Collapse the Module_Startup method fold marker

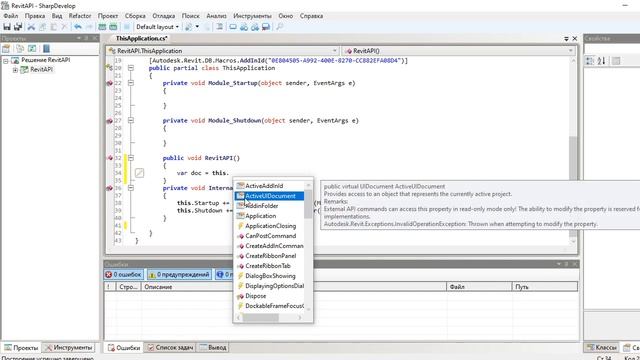(131, 83)
